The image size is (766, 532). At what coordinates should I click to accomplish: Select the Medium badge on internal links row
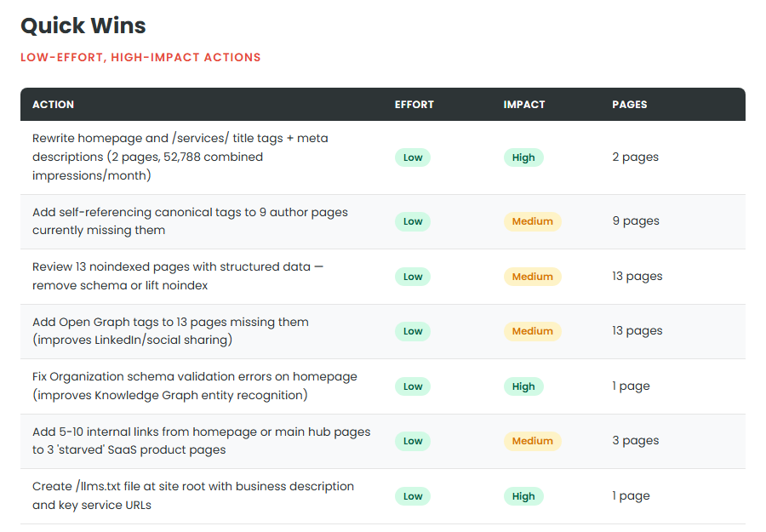pyautogui.click(x=533, y=441)
